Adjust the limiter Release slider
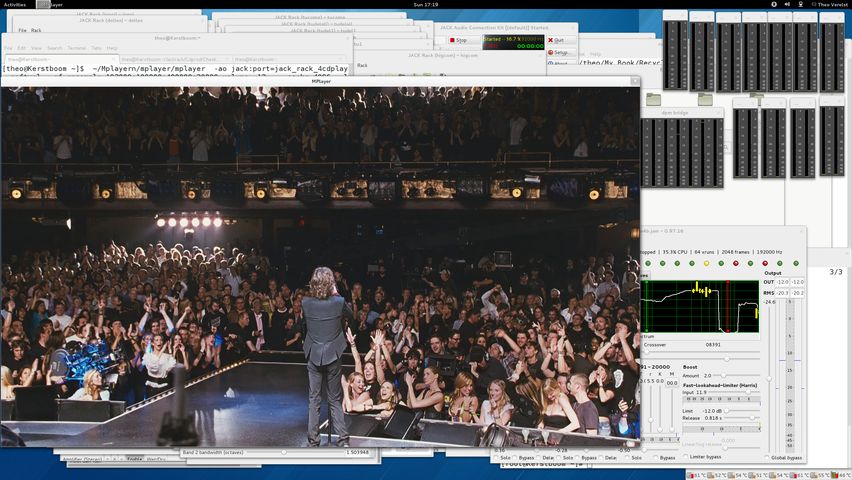 pyautogui.click(x=742, y=418)
